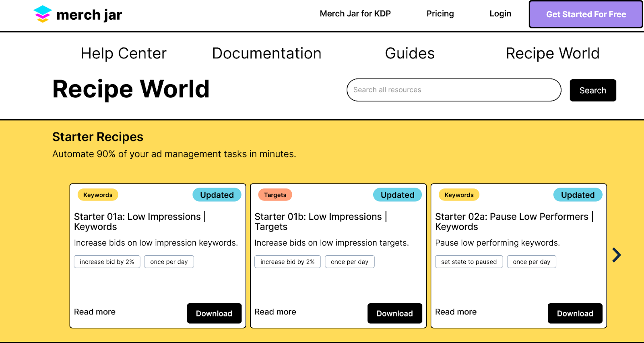Viewport: 644px width, 343px height.
Task: Open Merch Jar for KDP menu item
Action: [x=355, y=14]
